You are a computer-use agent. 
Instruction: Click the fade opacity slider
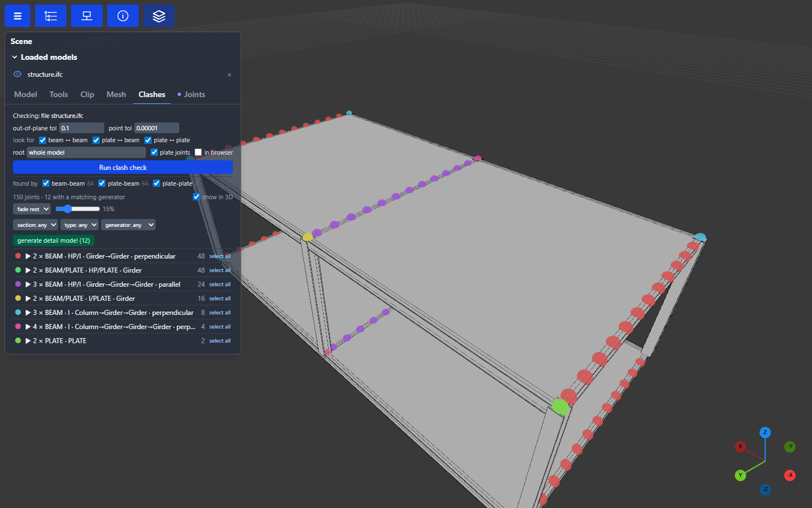point(78,209)
